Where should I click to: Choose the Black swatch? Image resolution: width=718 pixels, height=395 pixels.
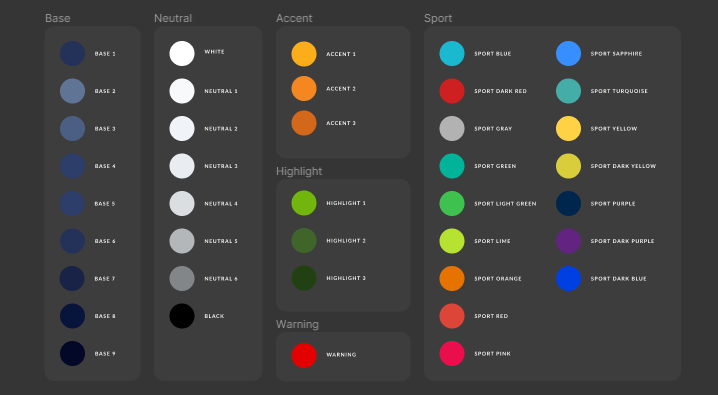tap(182, 316)
